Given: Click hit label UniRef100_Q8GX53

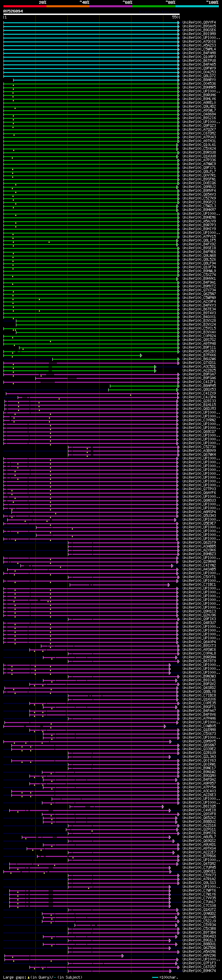Looking at the screenshot, I should [x=199, y=390].
